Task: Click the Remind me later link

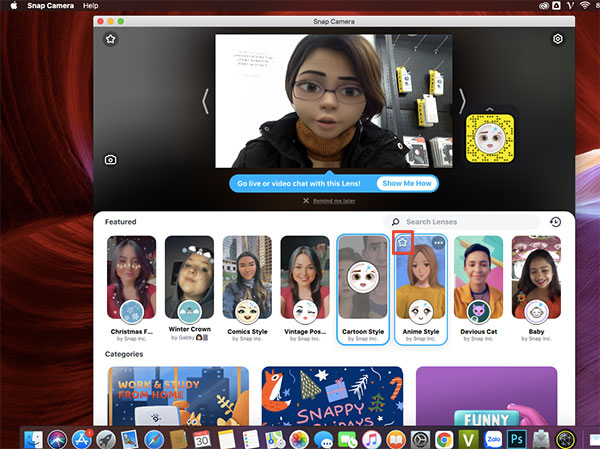Action: (334, 201)
